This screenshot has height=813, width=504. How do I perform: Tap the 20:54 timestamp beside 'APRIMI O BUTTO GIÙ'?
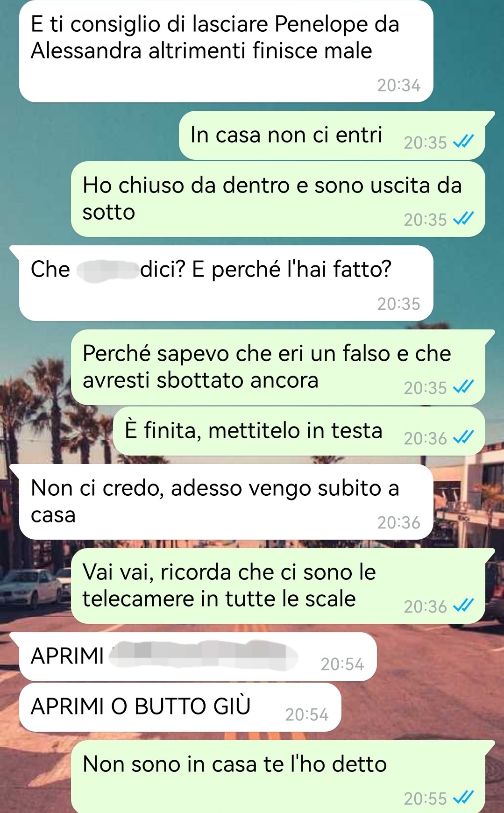(x=307, y=714)
